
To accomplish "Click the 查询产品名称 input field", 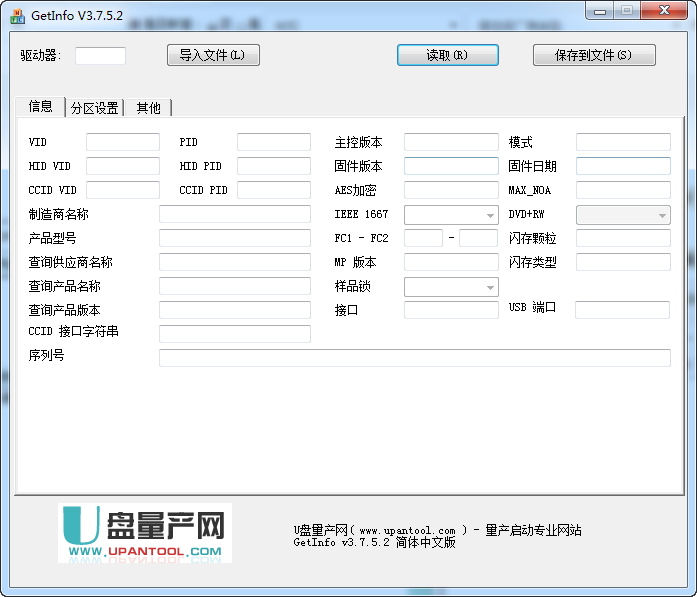I will 235,286.
